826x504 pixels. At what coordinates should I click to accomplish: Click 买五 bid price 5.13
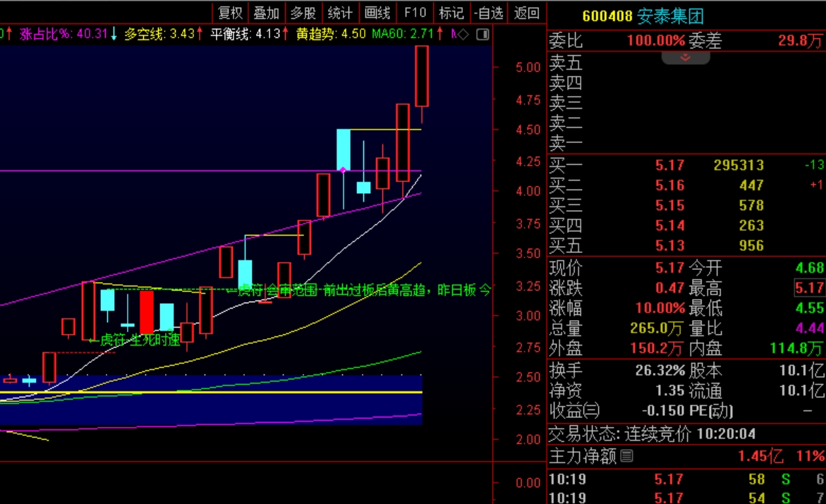(669, 245)
